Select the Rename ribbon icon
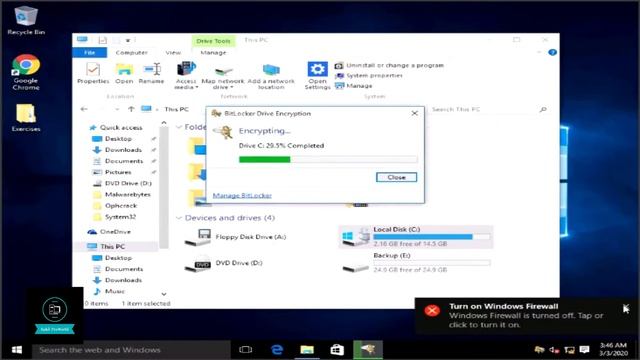Viewport: 640px width, 360px height. coord(151,73)
